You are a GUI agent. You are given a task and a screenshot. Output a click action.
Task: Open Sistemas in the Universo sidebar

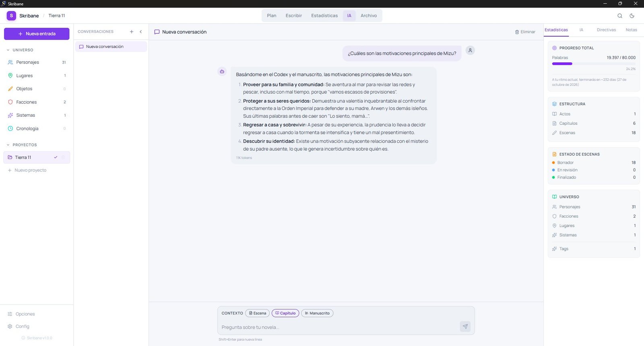[x=37, y=115]
